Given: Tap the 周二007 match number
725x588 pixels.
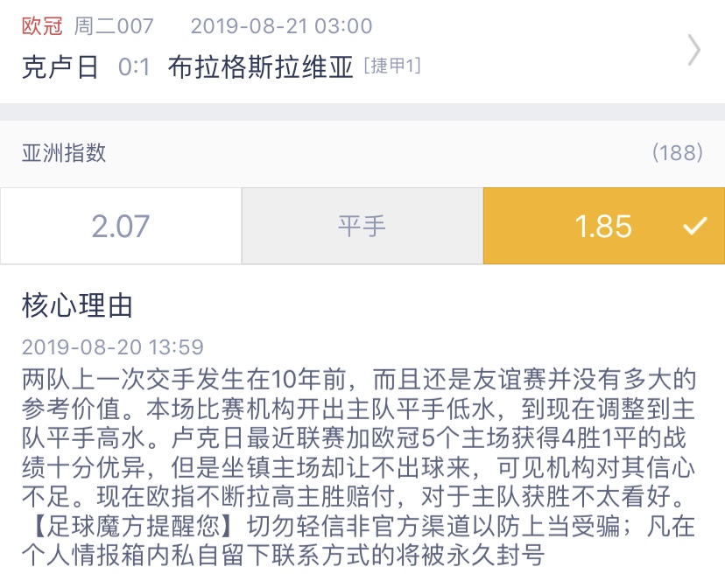Looking at the screenshot, I should click(x=114, y=26).
